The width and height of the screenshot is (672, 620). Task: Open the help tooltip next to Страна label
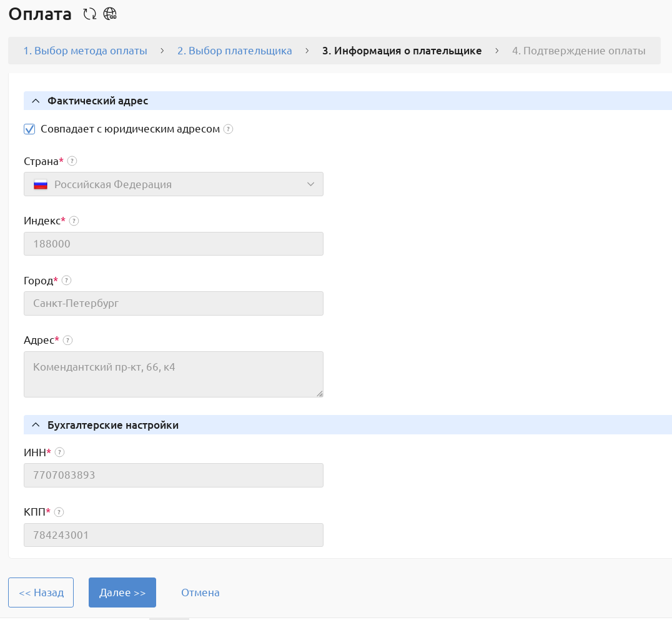pyautogui.click(x=72, y=161)
